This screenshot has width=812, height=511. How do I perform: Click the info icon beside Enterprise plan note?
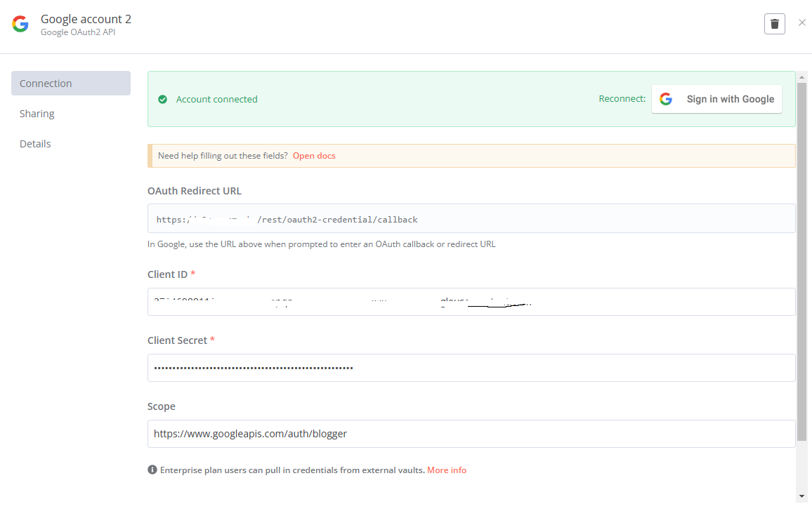[x=152, y=470]
